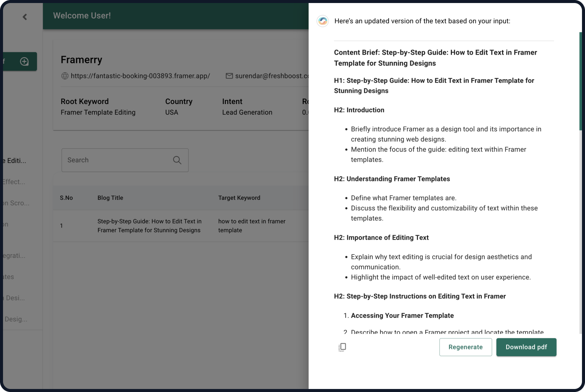Click the USA country value

click(172, 112)
